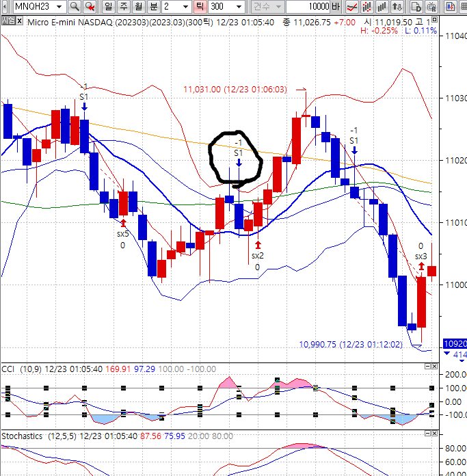Switch chart to weekly (주) period

124,7
